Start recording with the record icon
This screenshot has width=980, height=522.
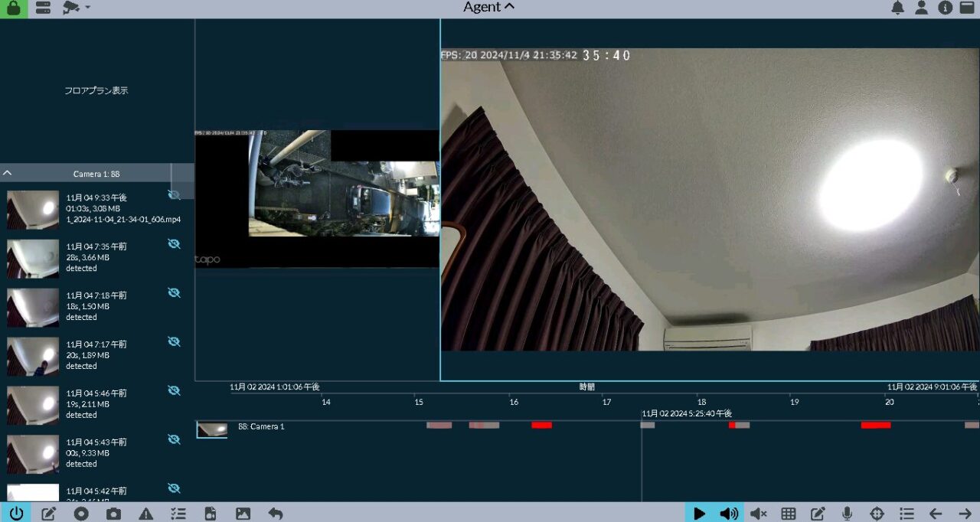[x=81, y=514]
